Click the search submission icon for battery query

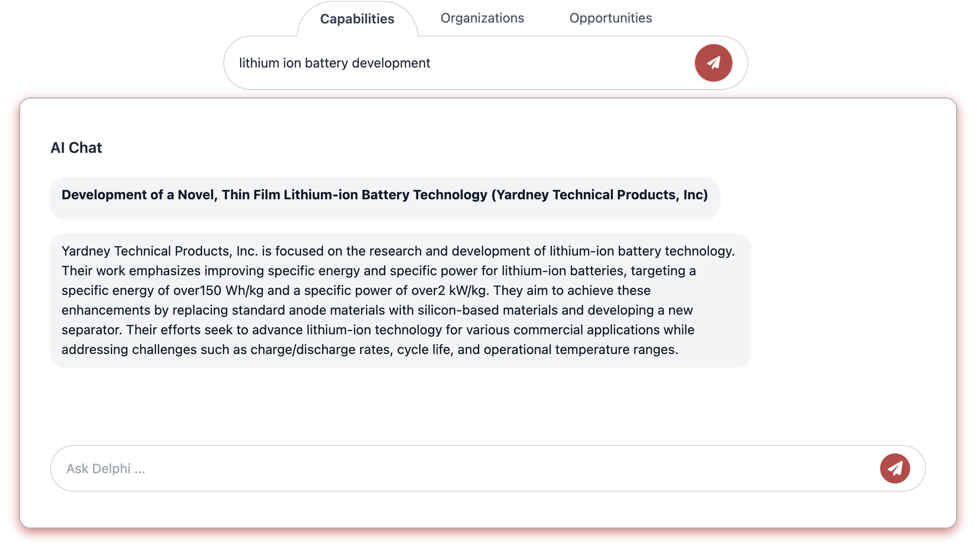[713, 62]
